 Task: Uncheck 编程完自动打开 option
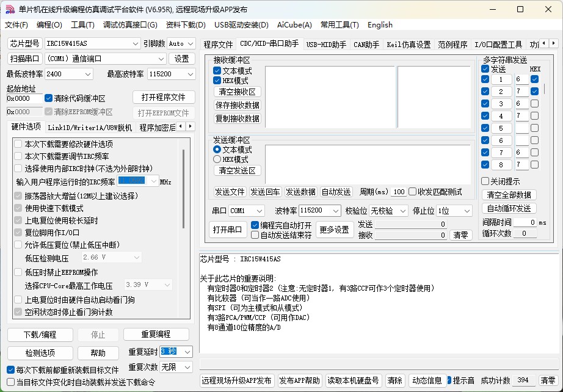[x=255, y=225]
